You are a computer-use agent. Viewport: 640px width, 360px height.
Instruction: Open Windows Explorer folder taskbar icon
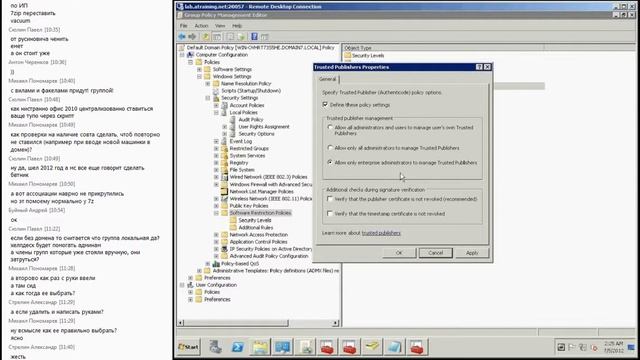pos(260,347)
